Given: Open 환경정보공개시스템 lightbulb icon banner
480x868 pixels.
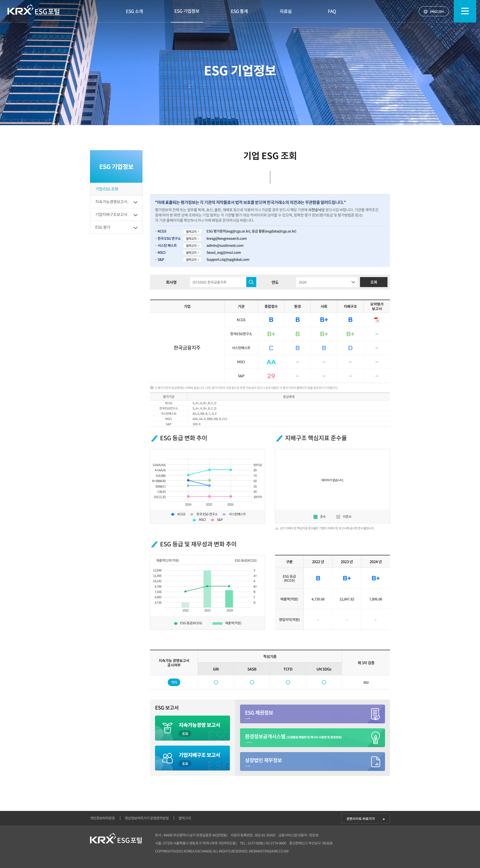Looking at the screenshot, I should (x=312, y=738).
